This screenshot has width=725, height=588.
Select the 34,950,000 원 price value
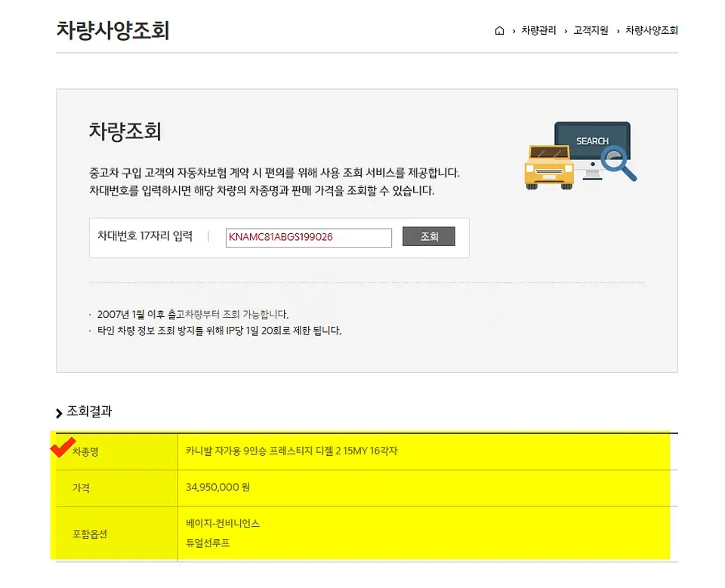(x=217, y=487)
